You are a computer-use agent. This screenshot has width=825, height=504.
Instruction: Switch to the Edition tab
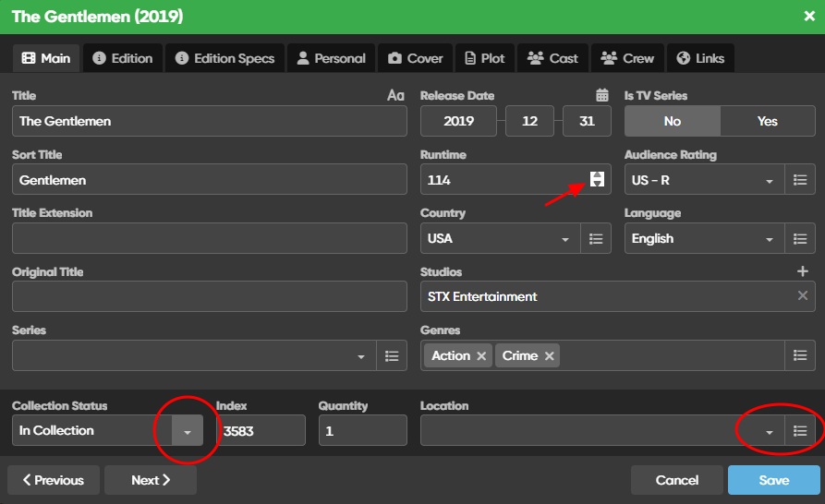[123, 58]
